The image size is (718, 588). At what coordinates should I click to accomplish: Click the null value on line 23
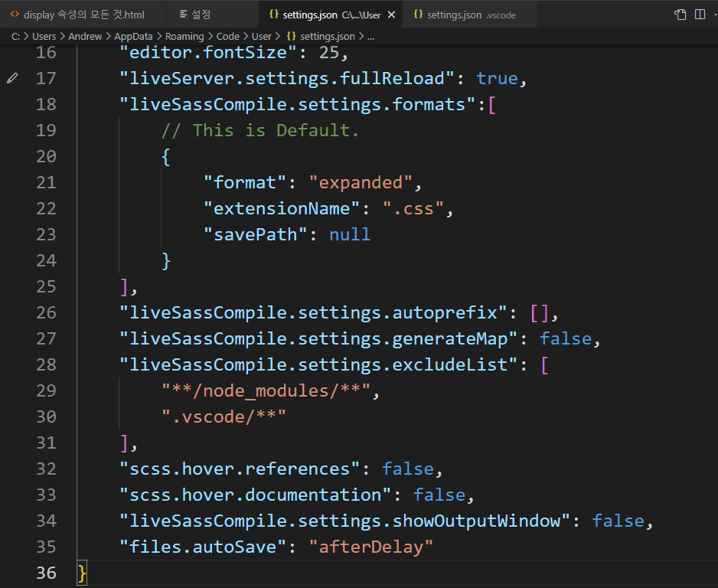[x=349, y=235]
